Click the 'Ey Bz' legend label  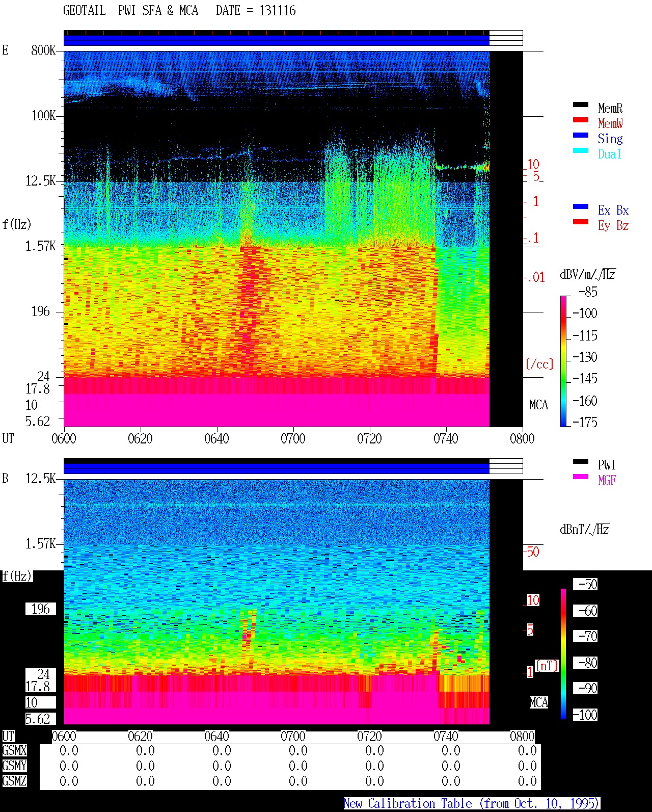click(613, 225)
